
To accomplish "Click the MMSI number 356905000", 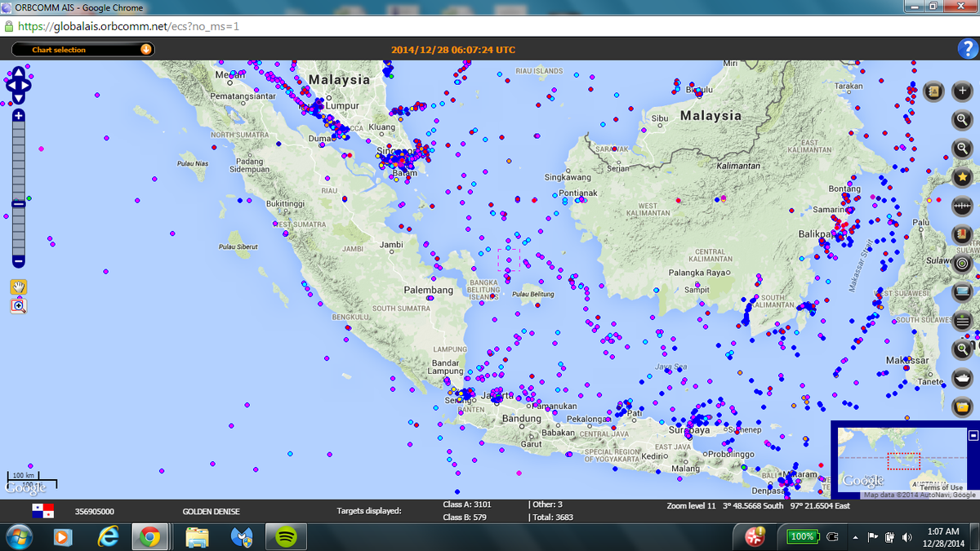I will [x=95, y=511].
